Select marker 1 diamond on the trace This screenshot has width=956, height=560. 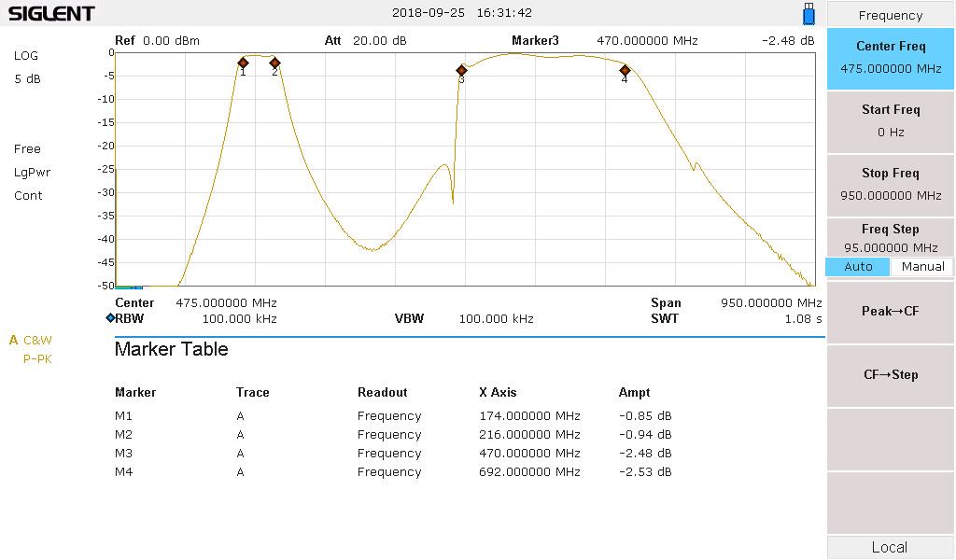pyautogui.click(x=244, y=63)
